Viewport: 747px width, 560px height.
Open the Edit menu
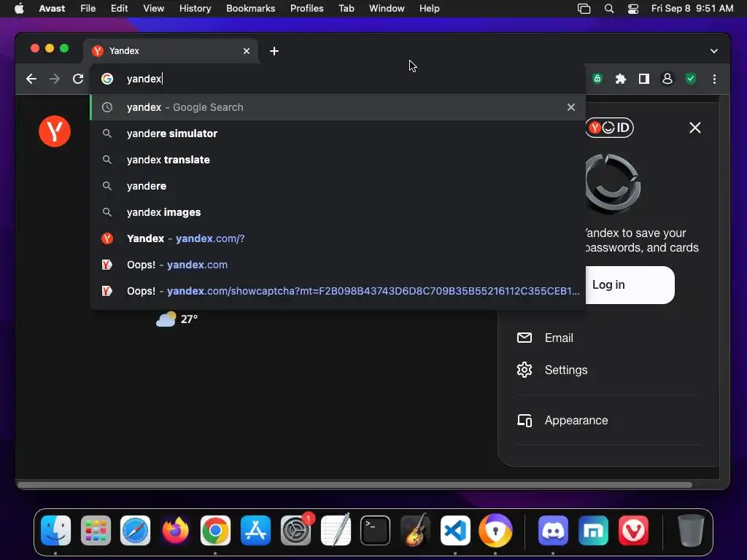(119, 9)
